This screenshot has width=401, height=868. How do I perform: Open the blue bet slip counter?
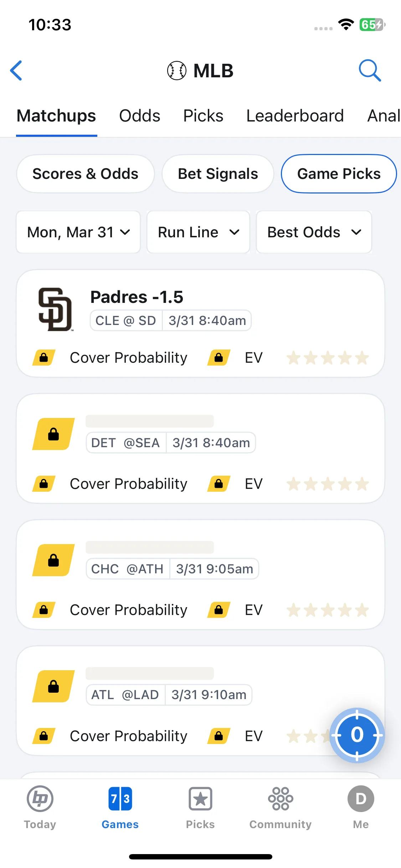pos(357,735)
